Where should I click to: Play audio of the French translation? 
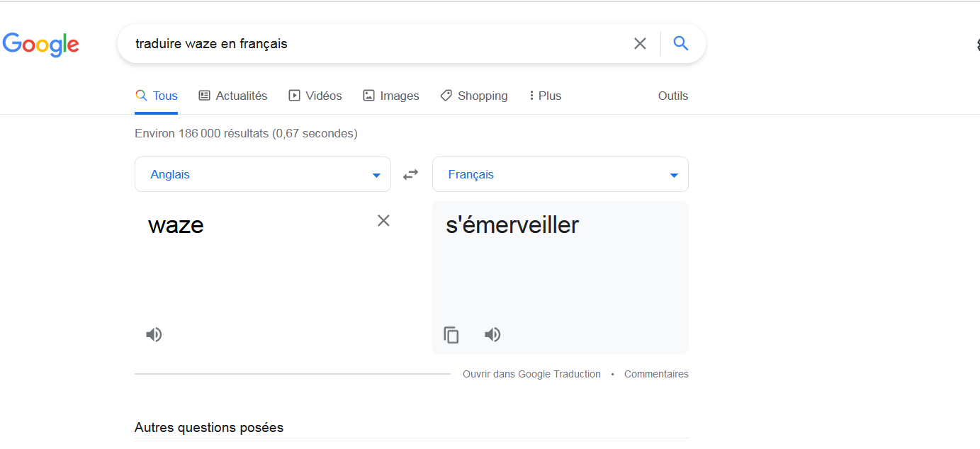pyautogui.click(x=492, y=334)
